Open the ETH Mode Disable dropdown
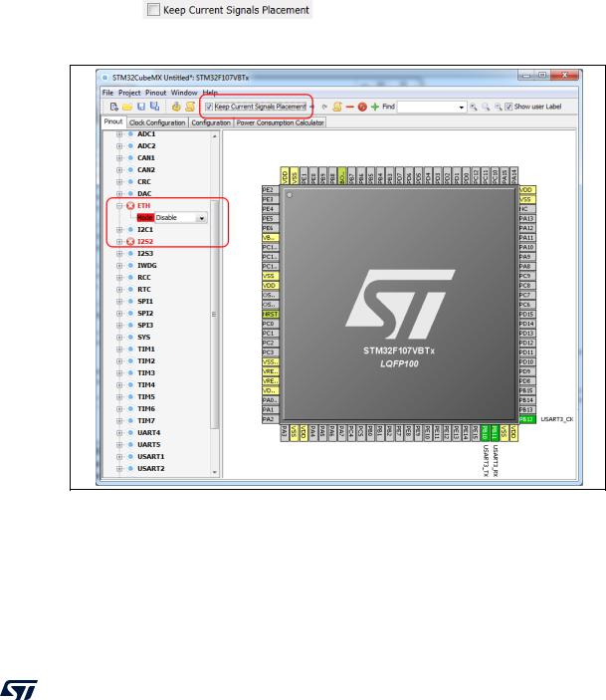Image resolution: width=606 pixels, height=700 pixels. [x=202, y=218]
